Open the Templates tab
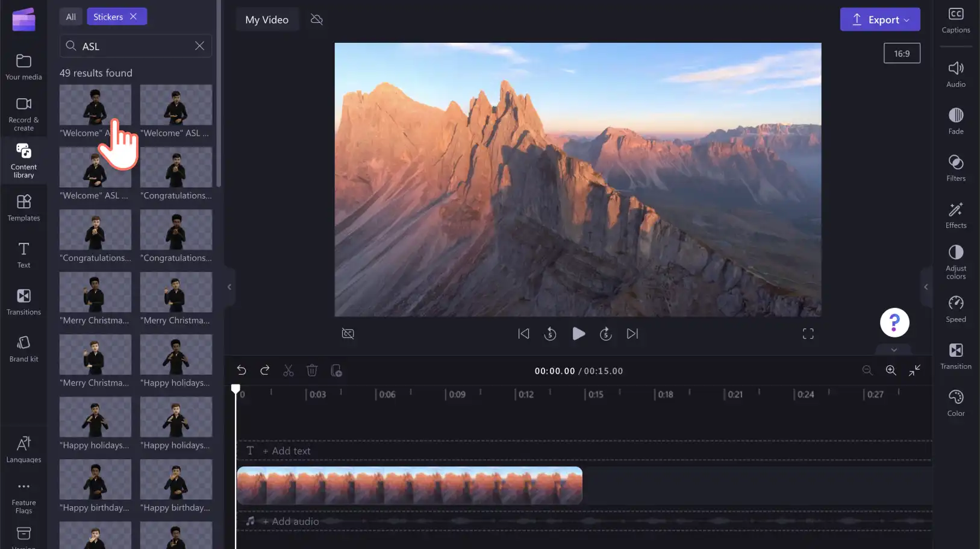Viewport: 980px width, 549px height. click(x=23, y=208)
